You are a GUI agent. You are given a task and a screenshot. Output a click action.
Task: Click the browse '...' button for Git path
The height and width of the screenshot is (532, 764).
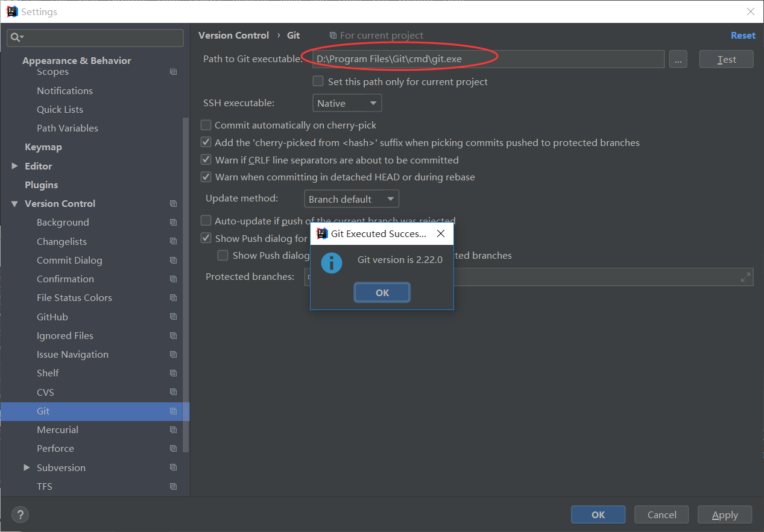(678, 59)
